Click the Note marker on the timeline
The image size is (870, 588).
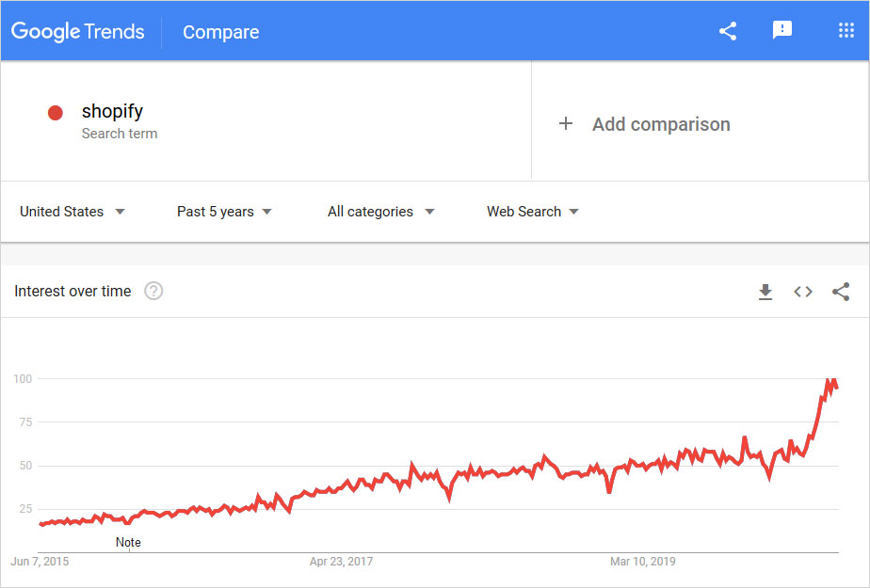128,542
